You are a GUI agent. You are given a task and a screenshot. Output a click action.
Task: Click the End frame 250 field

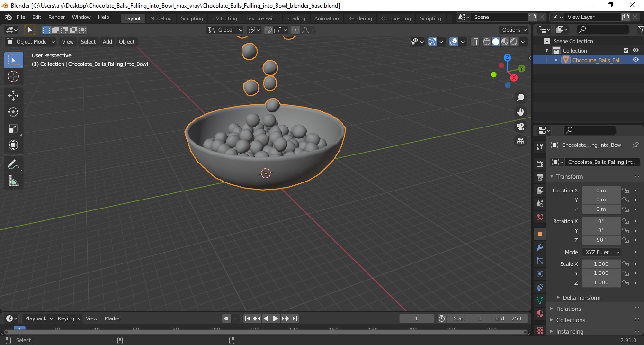508,318
